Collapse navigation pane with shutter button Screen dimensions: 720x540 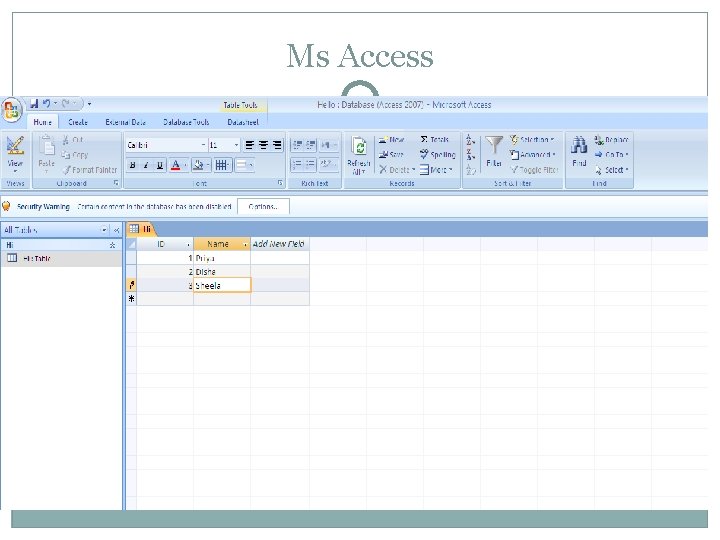tap(117, 230)
